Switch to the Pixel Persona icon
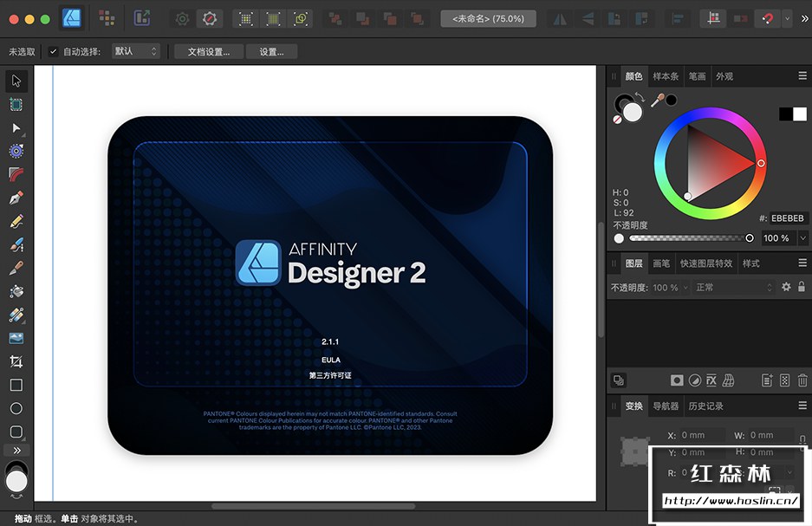Image resolution: width=812 pixels, height=526 pixels. 106,18
